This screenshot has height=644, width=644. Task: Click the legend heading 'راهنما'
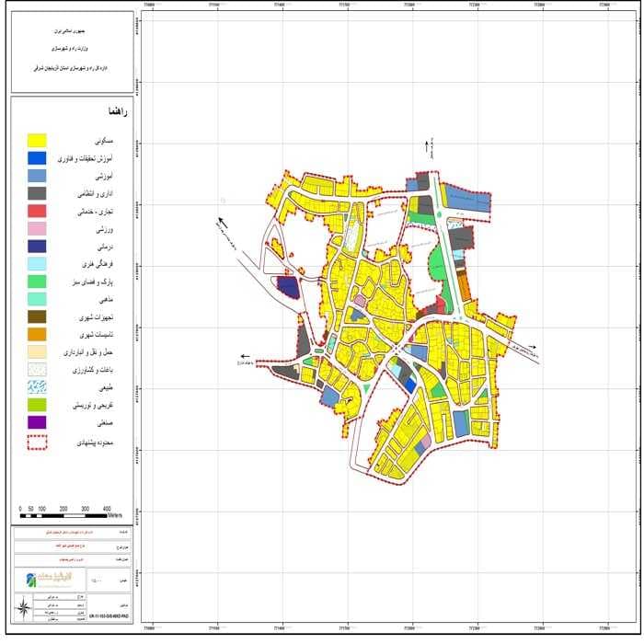118,111
